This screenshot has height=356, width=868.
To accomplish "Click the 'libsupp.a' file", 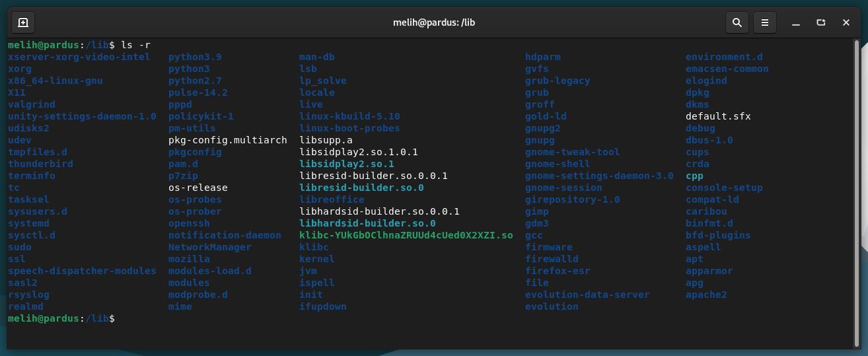I will [326, 140].
